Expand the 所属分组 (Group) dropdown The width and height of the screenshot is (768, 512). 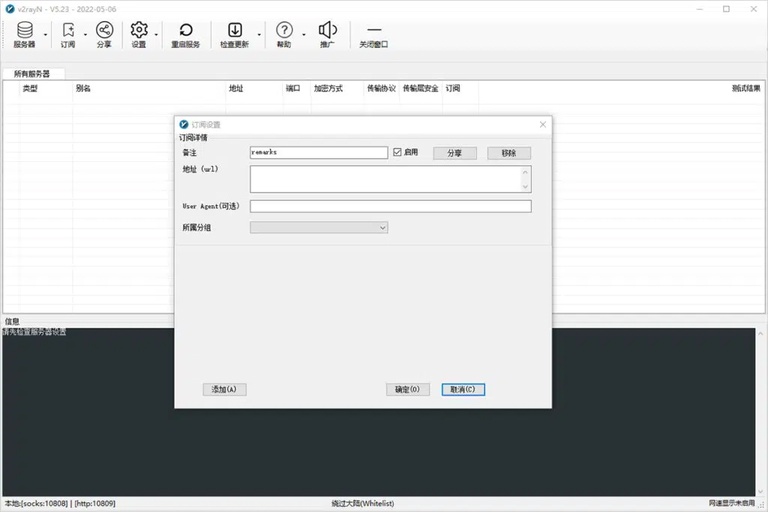coord(319,228)
